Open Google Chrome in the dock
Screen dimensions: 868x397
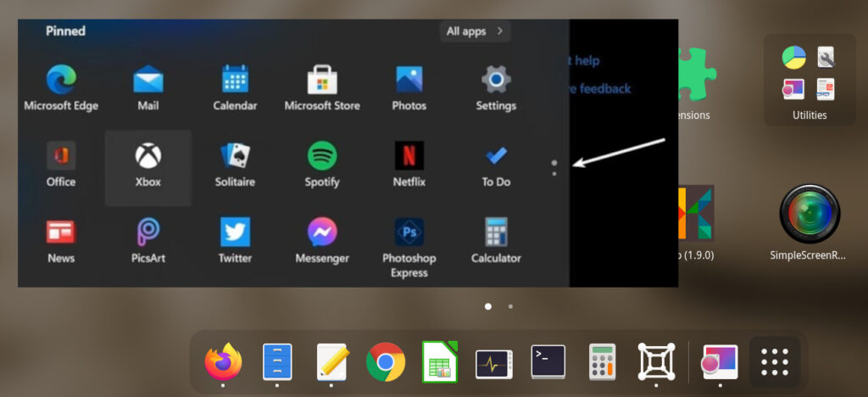[x=386, y=362]
